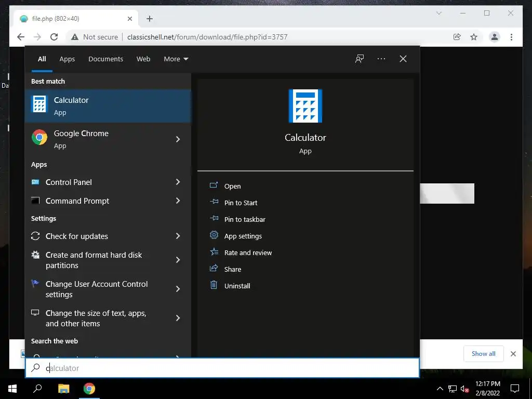Click the Control Panel icon in Apps list
Viewport: 532px width, 399px height.
[x=35, y=182]
